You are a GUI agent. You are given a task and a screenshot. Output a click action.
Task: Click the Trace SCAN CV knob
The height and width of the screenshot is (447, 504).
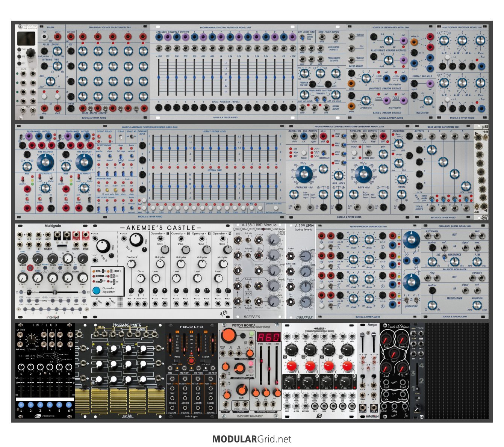417,408
